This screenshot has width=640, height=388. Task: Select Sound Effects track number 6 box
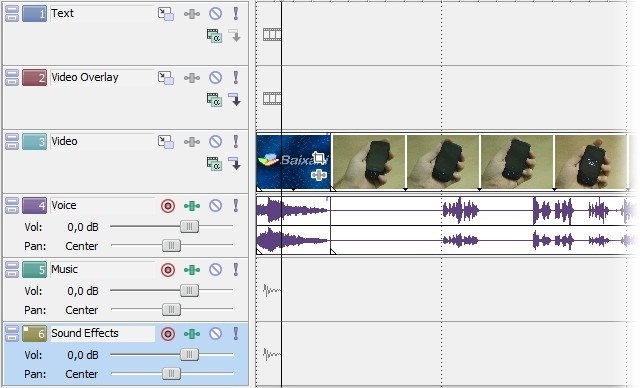click(34, 334)
